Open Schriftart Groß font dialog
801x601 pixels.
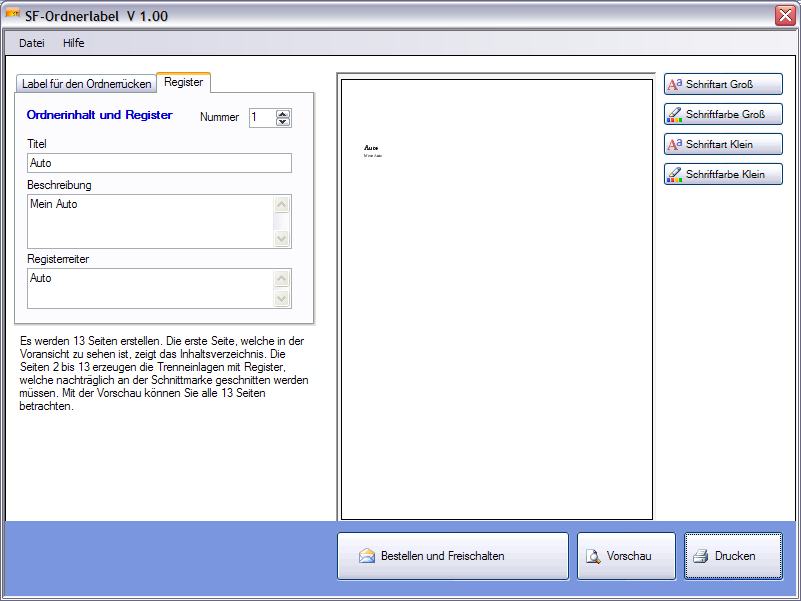[x=723, y=84]
